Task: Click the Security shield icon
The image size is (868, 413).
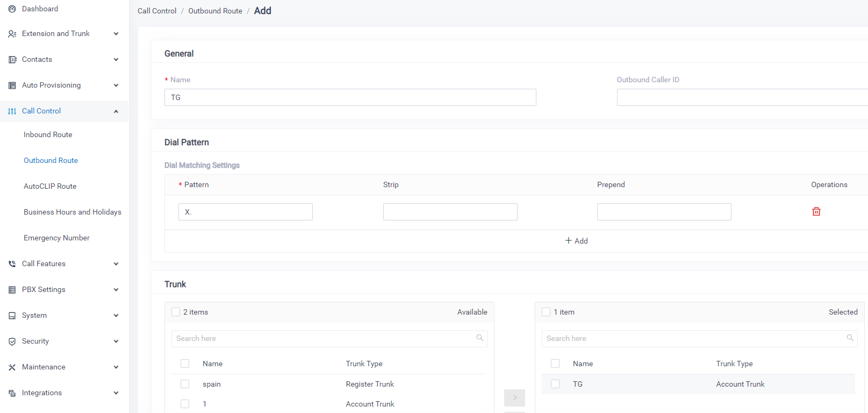Action: pyautogui.click(x=12, y=341)
